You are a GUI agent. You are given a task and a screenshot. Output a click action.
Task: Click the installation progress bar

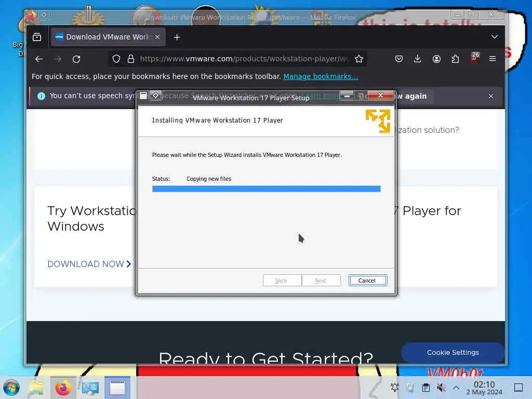pos(267,189)
